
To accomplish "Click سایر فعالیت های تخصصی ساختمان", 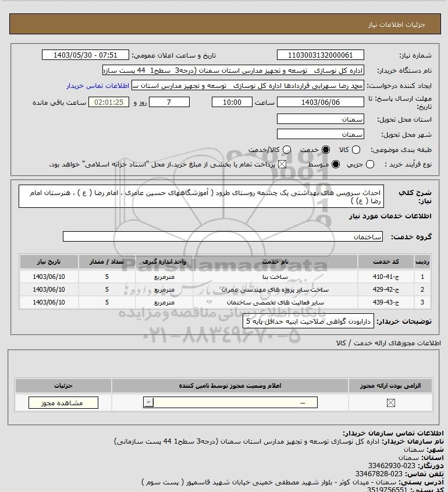I will point(275,303).
